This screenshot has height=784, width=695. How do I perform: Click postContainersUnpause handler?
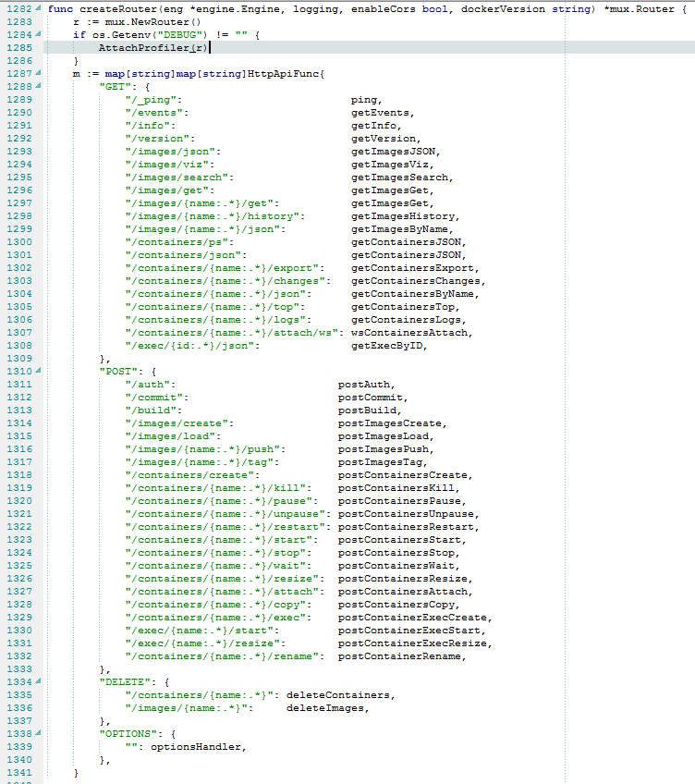coord(406,514)
